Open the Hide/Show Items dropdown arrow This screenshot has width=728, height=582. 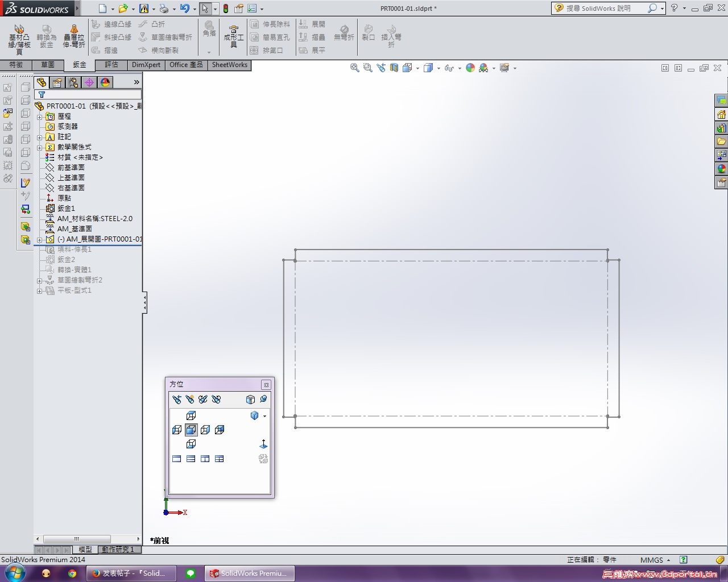click(460, 68)
